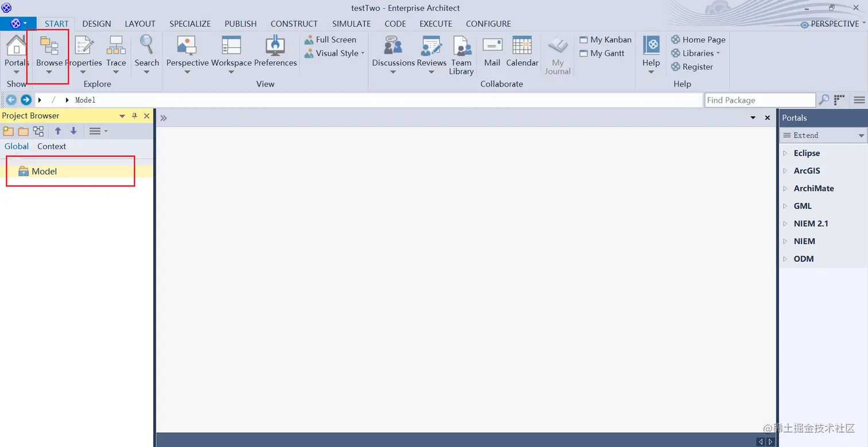Select the Trace ribbon icon
Screen dimensions: 868x447
coord(116,46)
